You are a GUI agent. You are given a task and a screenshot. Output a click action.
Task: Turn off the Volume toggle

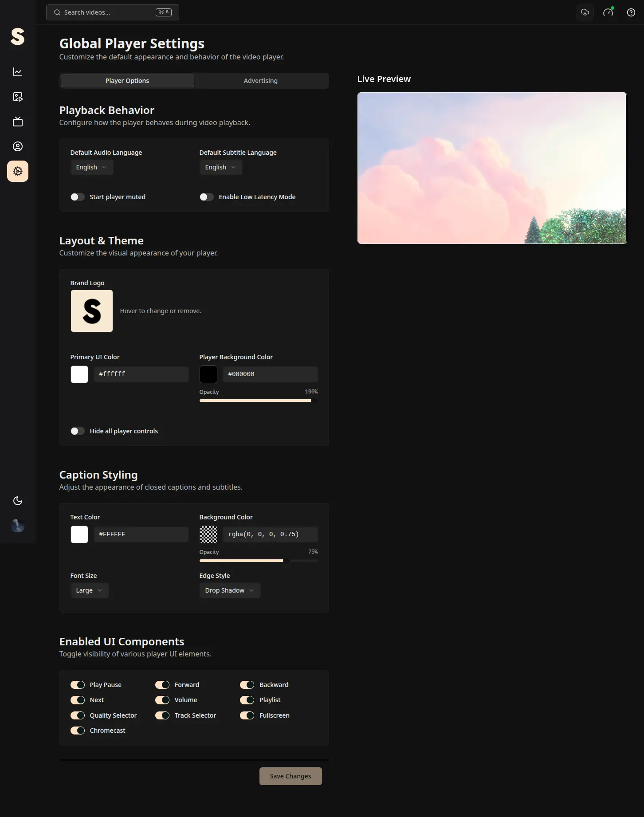162,700
